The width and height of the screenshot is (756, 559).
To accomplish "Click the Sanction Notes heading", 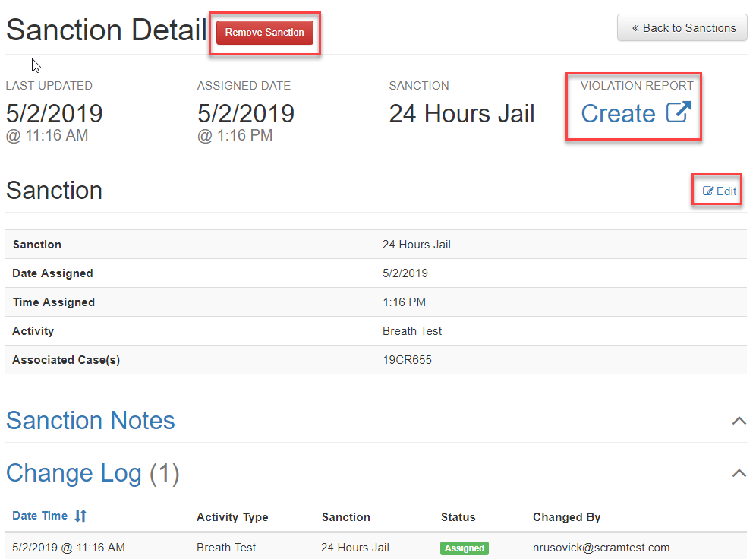I will coord(90,421).
